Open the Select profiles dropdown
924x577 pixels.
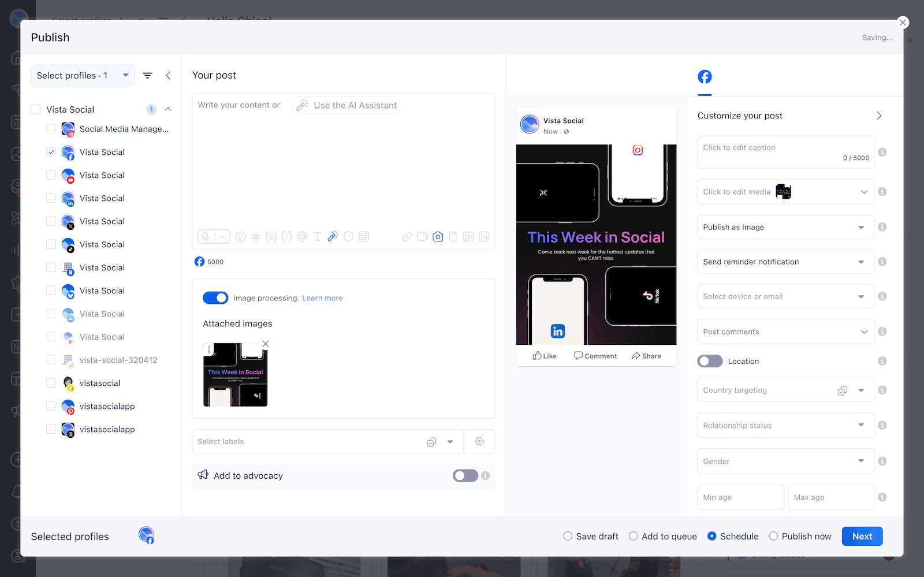[83, 76]
